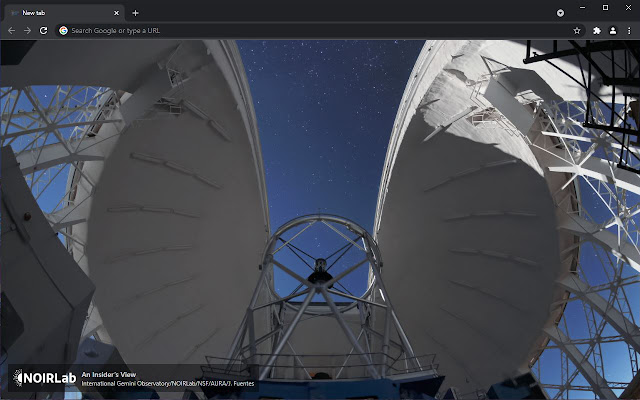This screenshot has width=640, height=400.
Task: Open the user profile avatar
Action: pos(613,31)
